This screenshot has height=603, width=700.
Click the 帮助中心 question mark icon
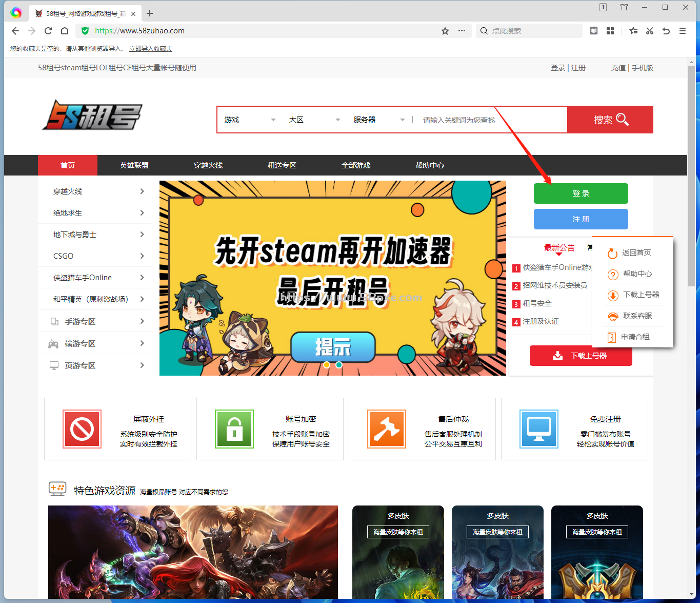point(613,275)
